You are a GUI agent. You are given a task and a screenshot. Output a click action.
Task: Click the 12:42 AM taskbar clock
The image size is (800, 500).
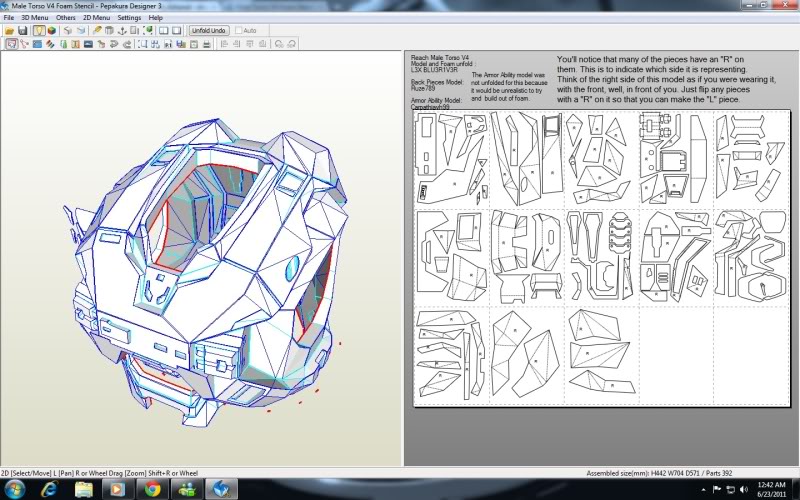pos(771,489)
